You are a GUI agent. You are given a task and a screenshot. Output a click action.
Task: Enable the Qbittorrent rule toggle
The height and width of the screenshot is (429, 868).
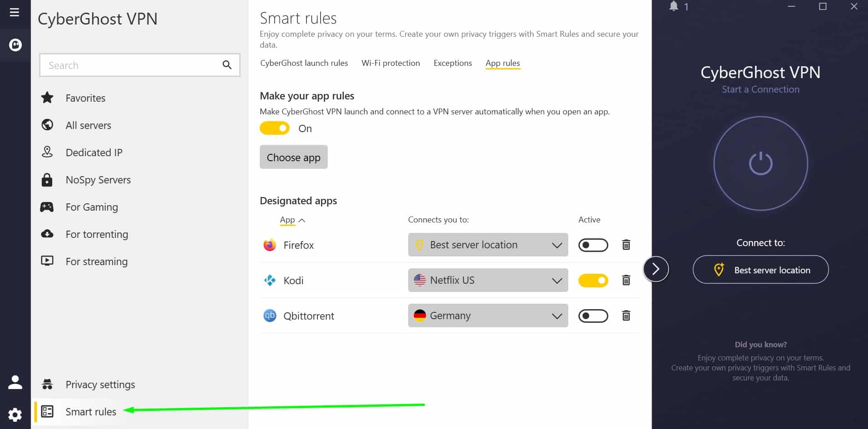click(x=593, y=316)
